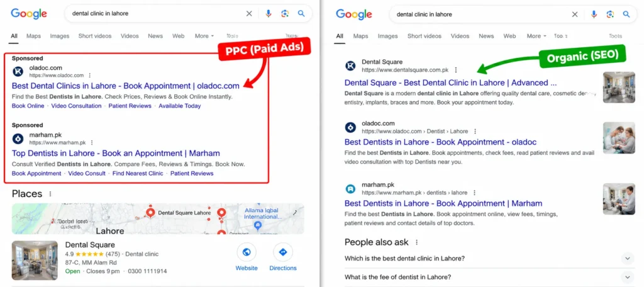The image size is (644, 287).
Task: Open options menu next to sponsored marham.pk URL
Action: pyautogui.click(x=92, y=143)
